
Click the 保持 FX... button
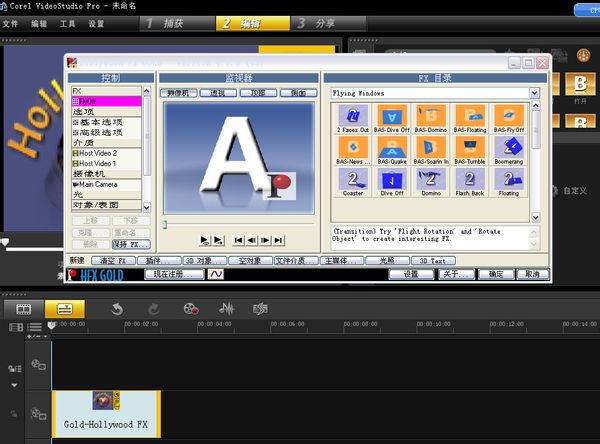click(131, 244)
